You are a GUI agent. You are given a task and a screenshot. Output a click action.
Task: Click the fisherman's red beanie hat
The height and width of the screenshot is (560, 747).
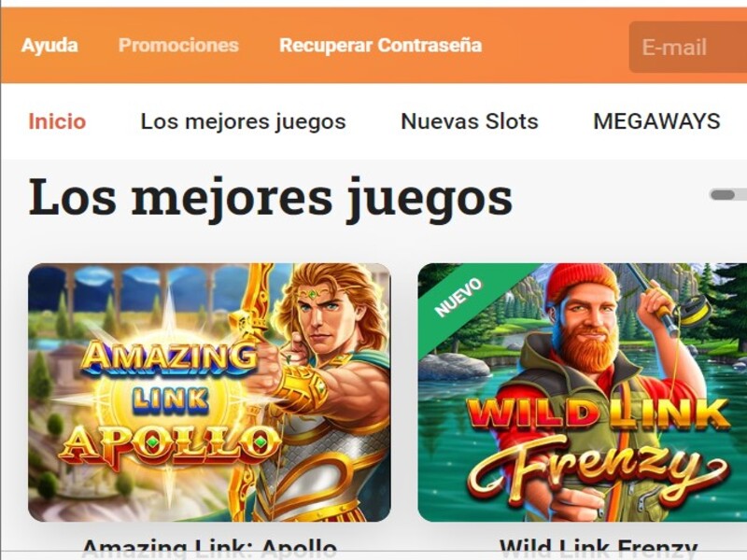click(x=582, y=285)
